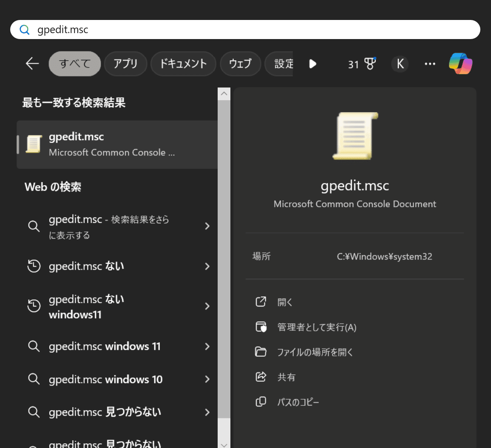Expand chevron for gpedit.msc windows 11

[207, 347]
